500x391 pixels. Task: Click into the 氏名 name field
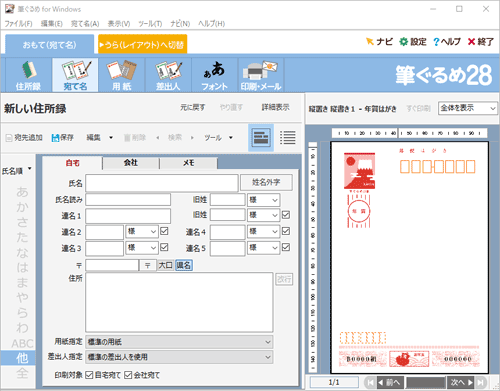pos(162,183)
